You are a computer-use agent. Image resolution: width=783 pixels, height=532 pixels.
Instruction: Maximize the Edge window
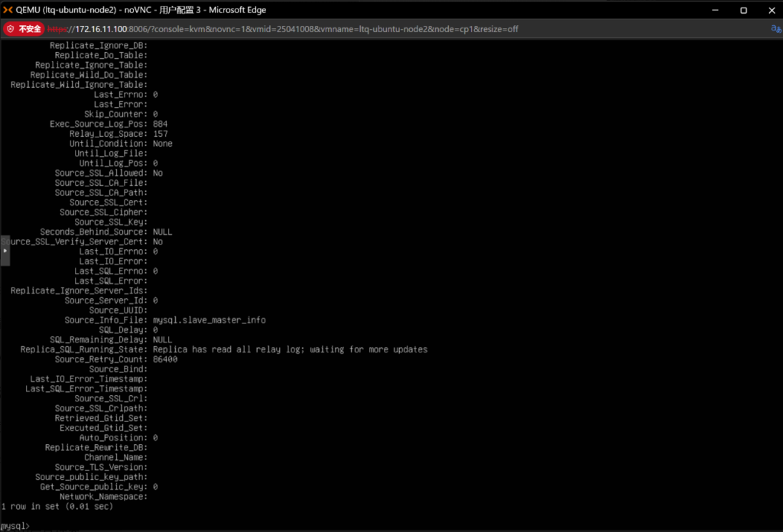tap(743, 10)
